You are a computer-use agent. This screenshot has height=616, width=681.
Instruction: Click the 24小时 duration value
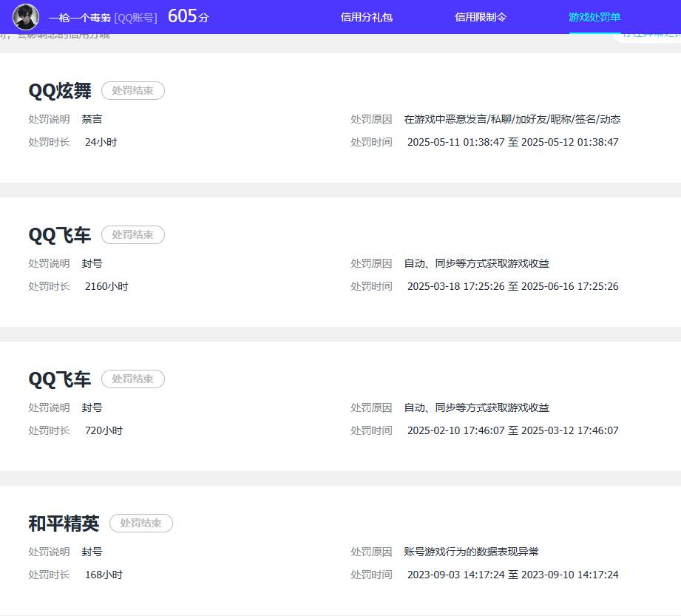tap(101, 142)
